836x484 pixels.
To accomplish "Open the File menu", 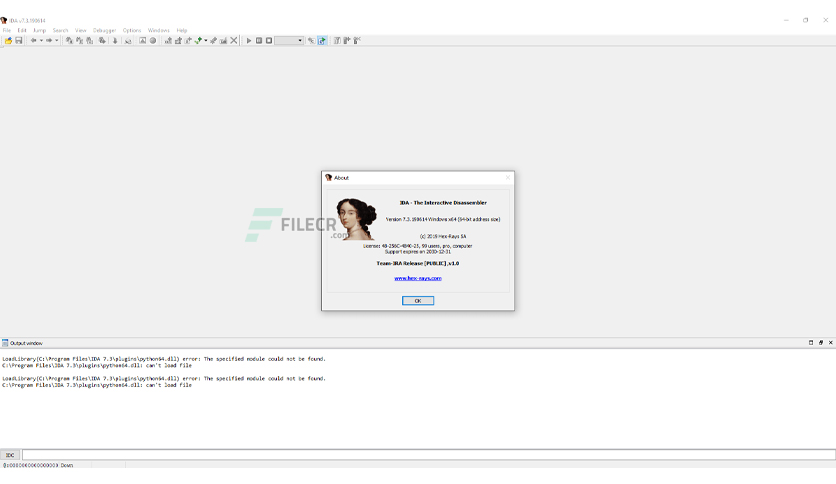I will (7, 30).
